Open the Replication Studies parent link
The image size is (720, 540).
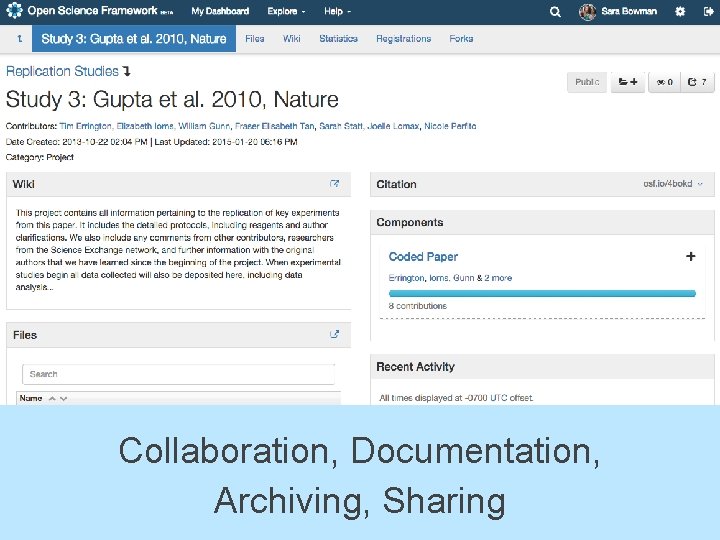(x=62, y=71)
